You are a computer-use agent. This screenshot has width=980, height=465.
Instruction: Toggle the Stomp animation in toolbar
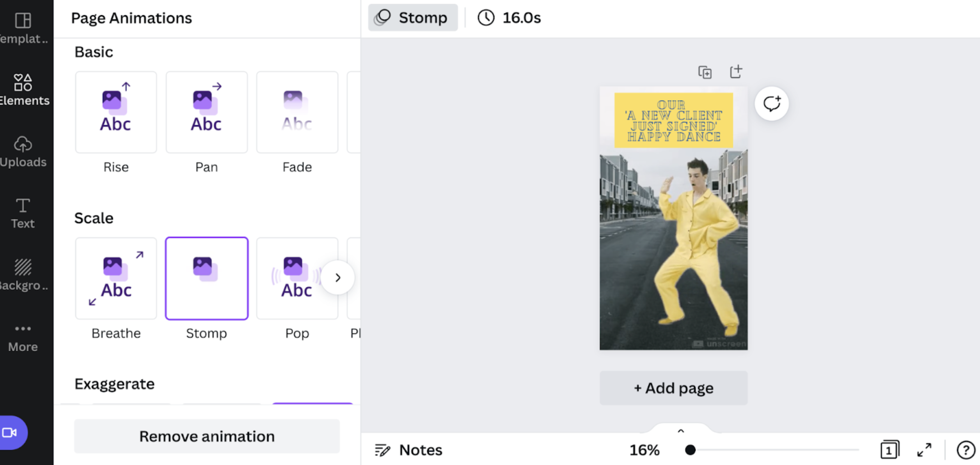point(413,18)
